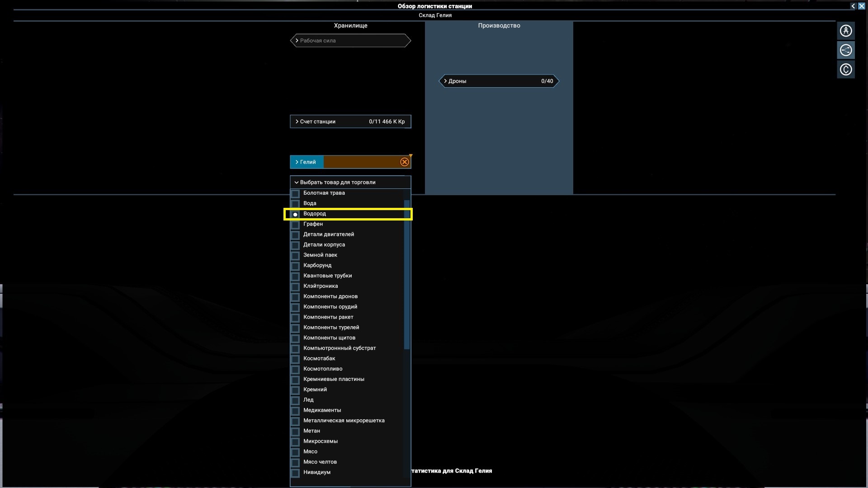Check the Компоненты орудий checkbox
Viewport: 868px width, 488px height.
coord(295,308)
